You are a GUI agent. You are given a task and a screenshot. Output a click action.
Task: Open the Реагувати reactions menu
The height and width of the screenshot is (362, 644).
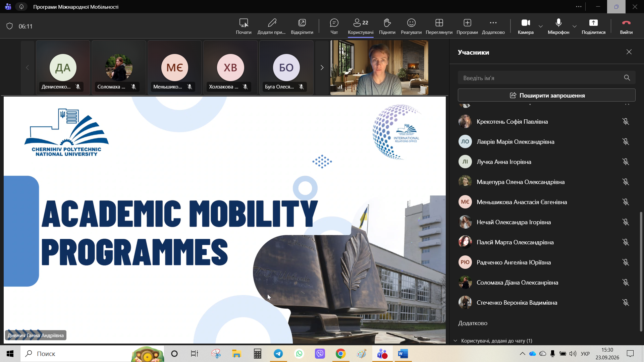click(x=411, y=26)
